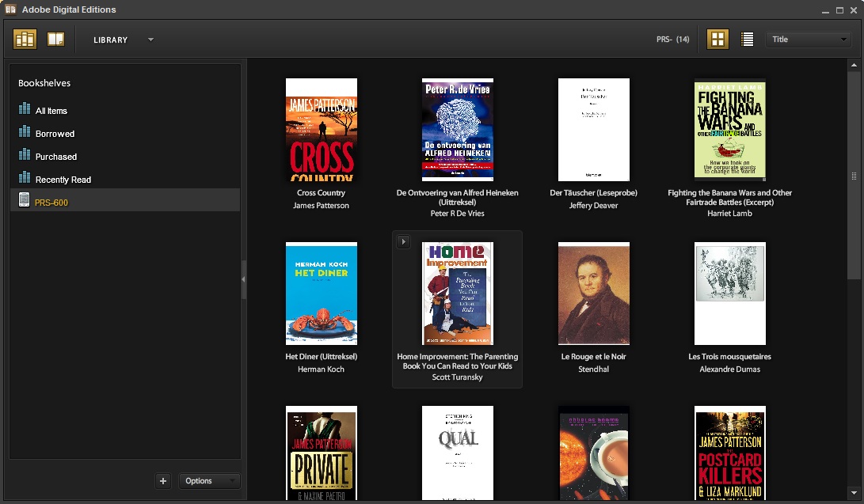Click Der Täuscher (Leseprobe) title
This screenshot has height=504, width=864.
tap(593, 192)
